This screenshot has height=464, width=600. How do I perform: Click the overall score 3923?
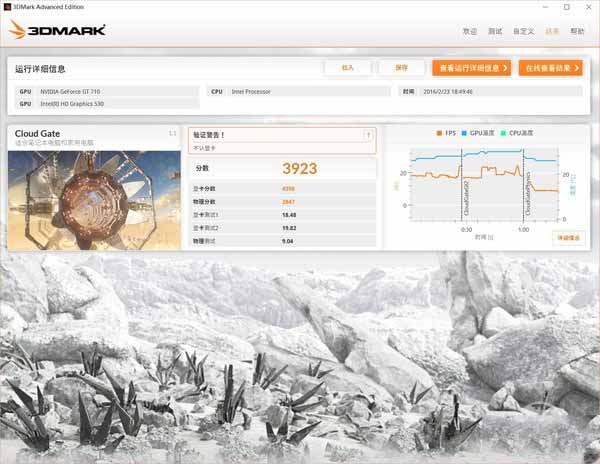click(300, 169)
